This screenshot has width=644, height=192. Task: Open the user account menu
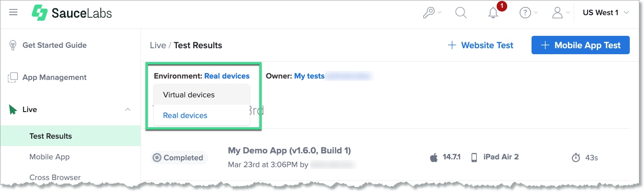click(561, 13)
